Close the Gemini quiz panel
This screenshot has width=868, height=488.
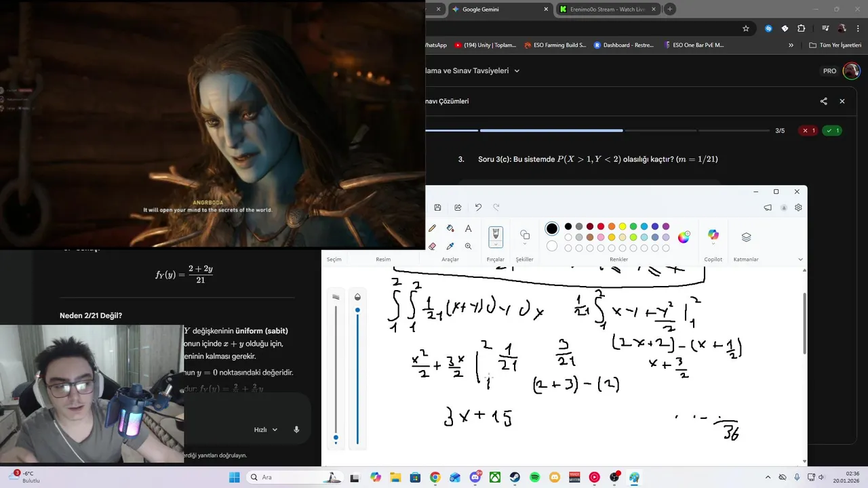(x=842, y=101)
